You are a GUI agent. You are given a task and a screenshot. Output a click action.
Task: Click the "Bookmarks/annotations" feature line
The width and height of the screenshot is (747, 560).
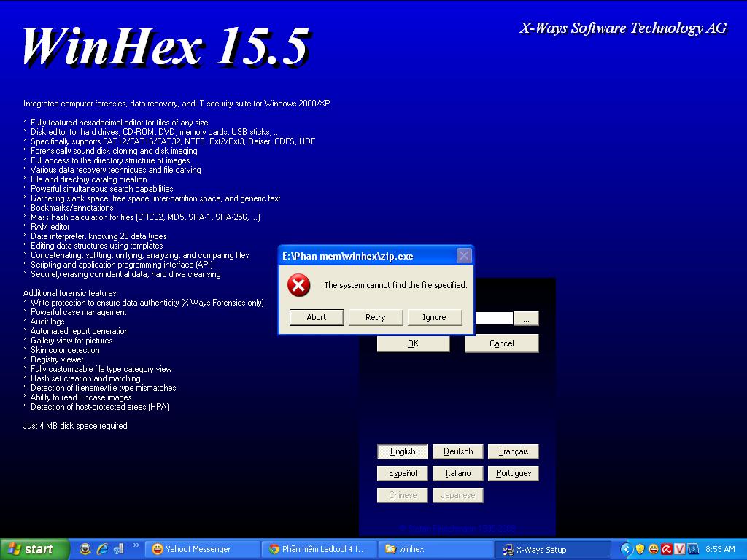tap(72, 208)
